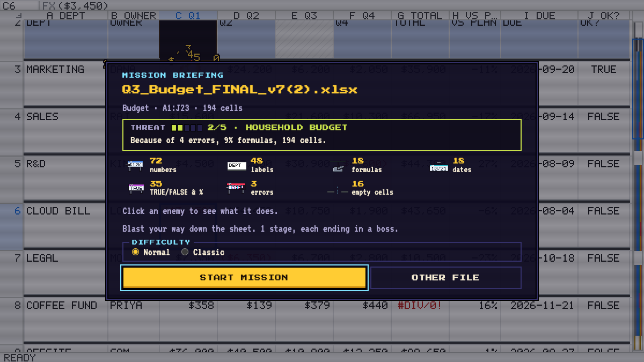Click the cell reference box C6
Image resolution: width=644 pixels, height=362 pixels.
pos(19,5)
